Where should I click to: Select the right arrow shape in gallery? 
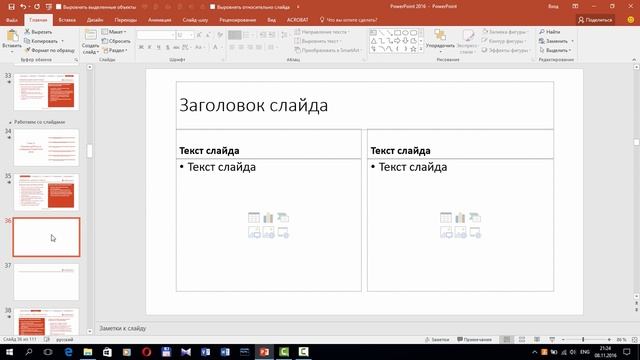[397, 41]
